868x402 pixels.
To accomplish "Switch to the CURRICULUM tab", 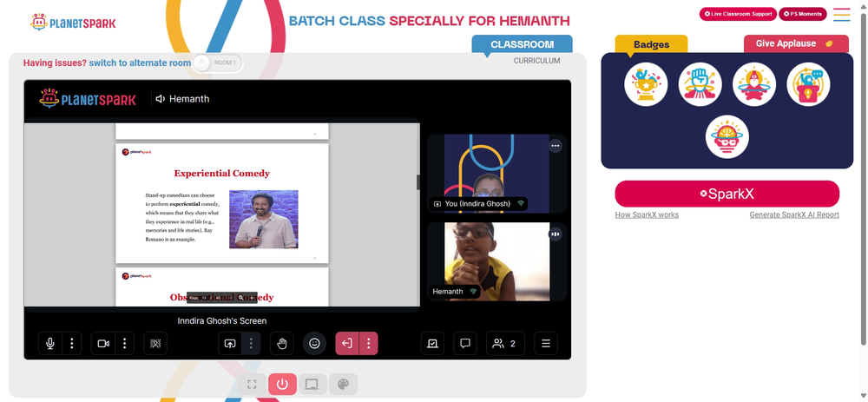I will pyautogui.click(x=536, y=61).
